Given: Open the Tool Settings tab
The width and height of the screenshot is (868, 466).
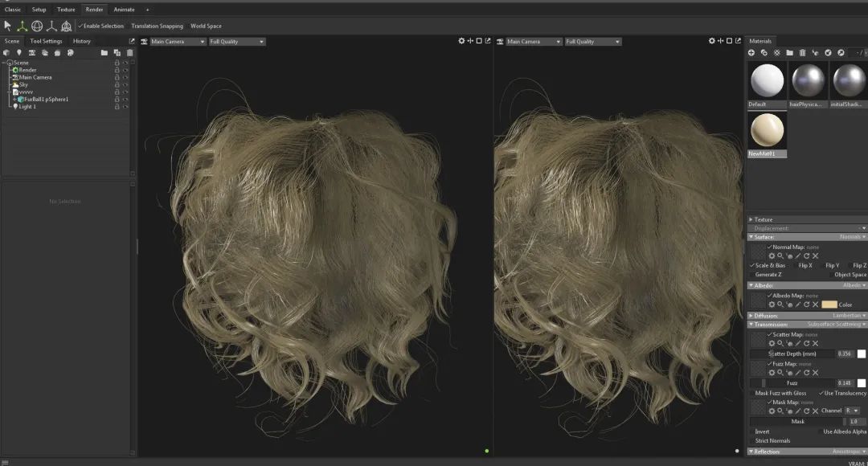Looking at the screenshot, I should click(46, 41).
